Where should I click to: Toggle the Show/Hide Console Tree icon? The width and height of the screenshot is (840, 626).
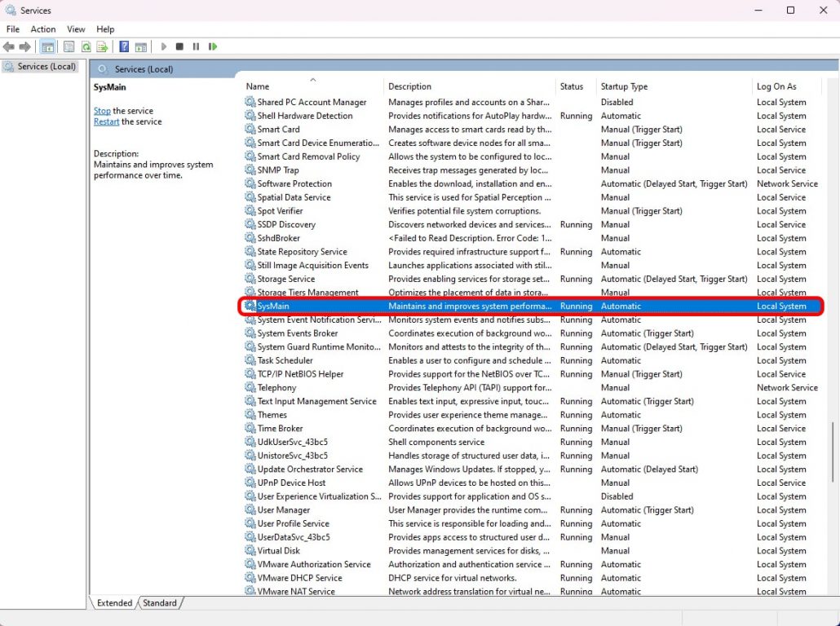point(47,47)
